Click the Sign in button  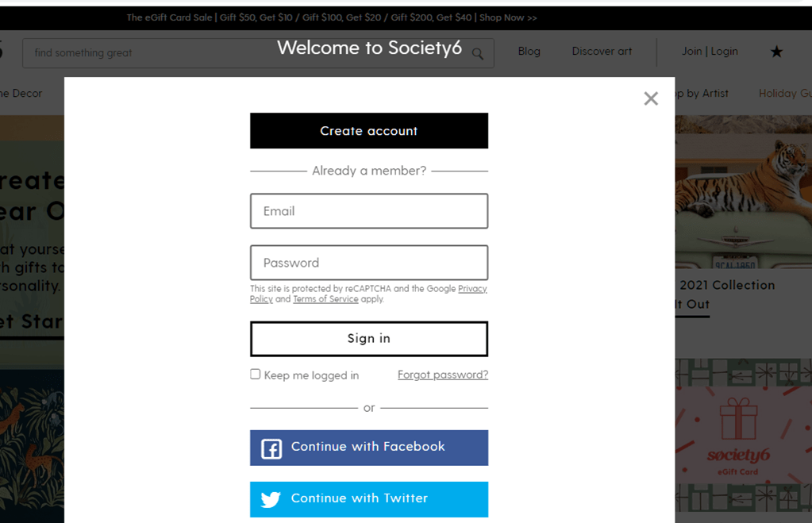click(x=369, y=339)
